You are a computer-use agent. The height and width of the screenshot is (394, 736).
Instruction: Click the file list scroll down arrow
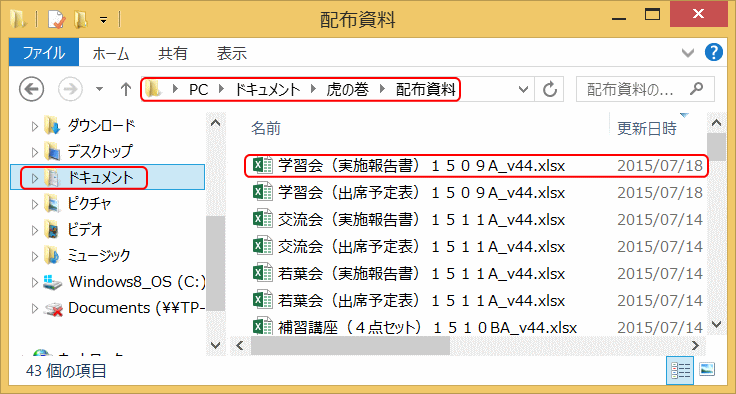(716, 324)
